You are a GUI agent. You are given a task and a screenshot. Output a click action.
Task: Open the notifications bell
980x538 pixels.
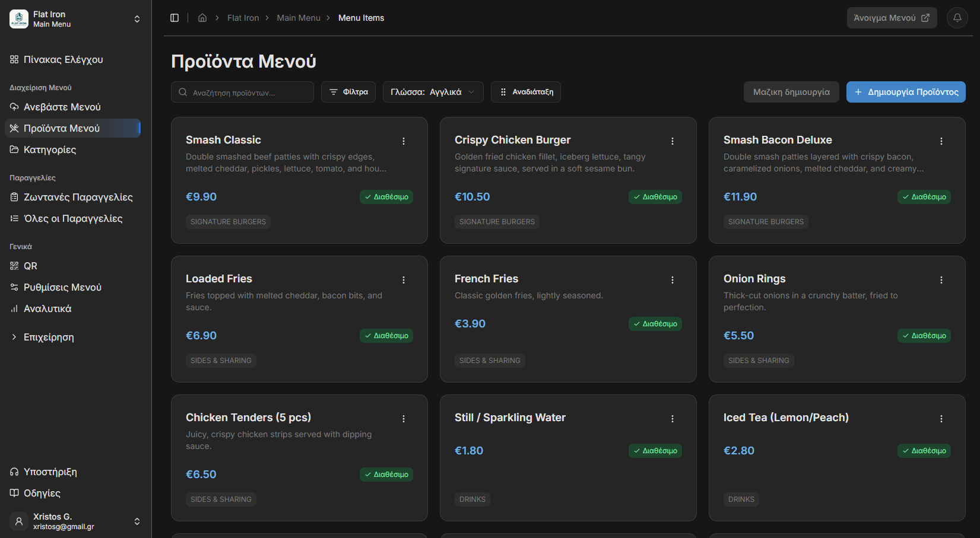pos(957,18)
